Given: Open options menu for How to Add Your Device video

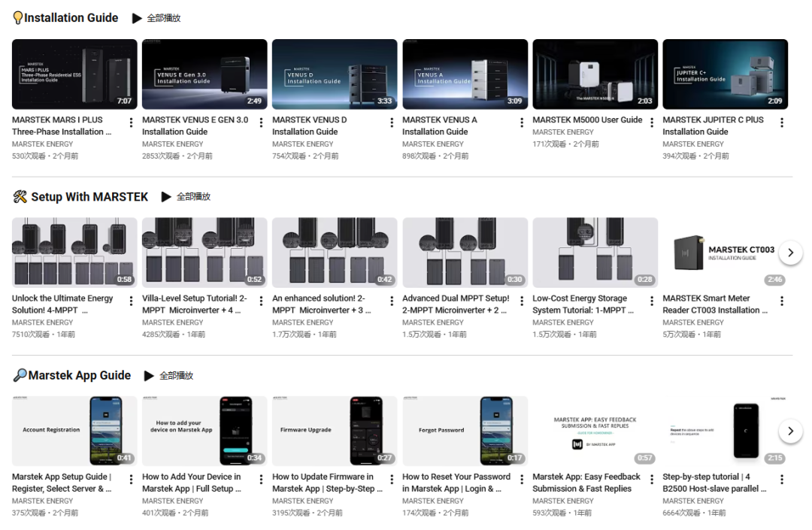Looking at the screenshot, I should (x=261, y=480).
